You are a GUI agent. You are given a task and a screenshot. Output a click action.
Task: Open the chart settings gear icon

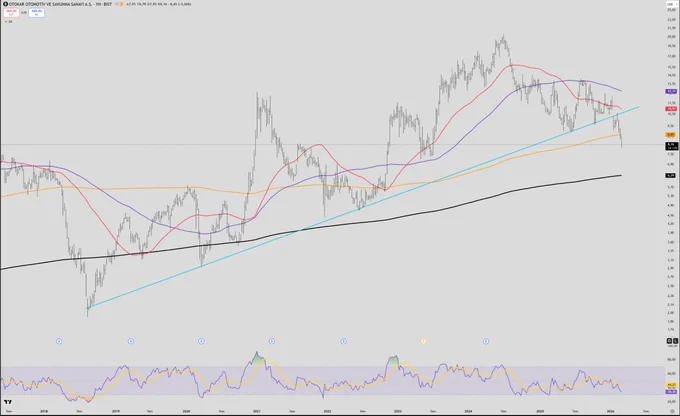tap(673, 411)
